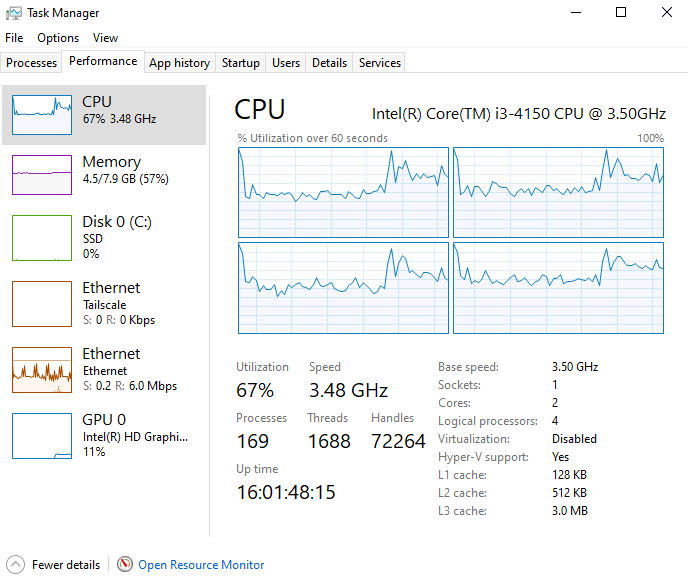Viewport: 688px width, 583px height.
Task: Open the View menu
Action: click(x=105, y=38)
